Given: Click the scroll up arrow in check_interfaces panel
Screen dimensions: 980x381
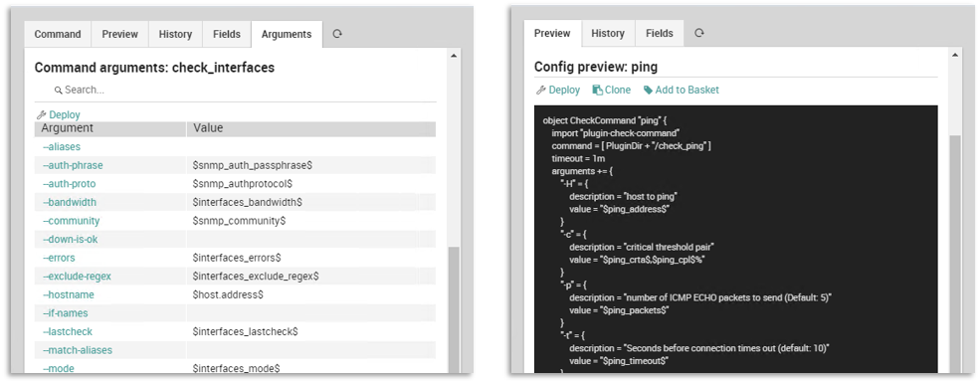Looking at the screenshot, I should pos(454,56).
